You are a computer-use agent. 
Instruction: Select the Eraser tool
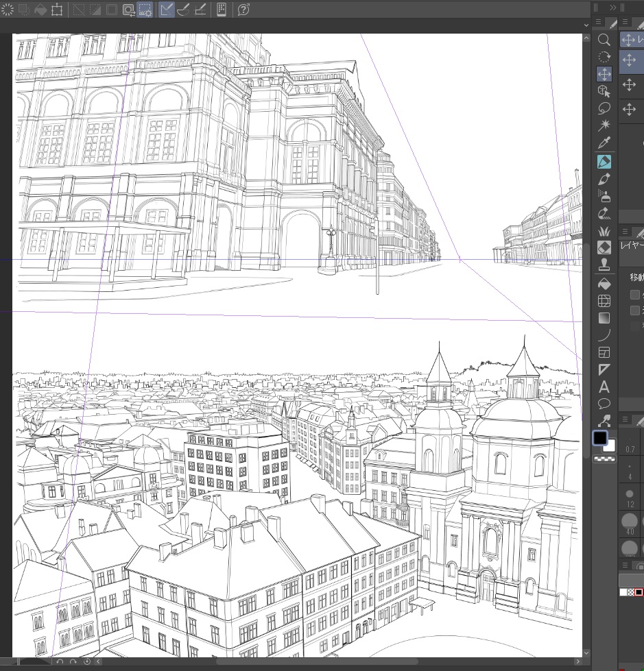(x=604, y=247)
